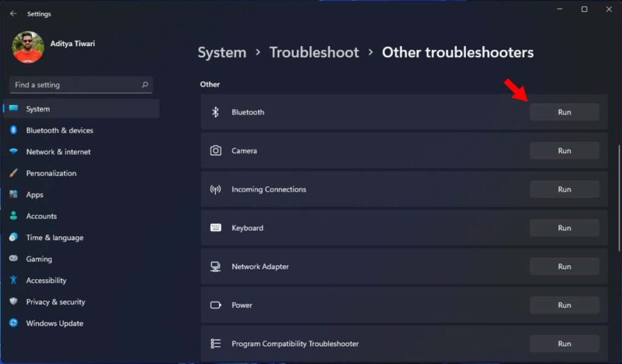Image resolution: width=622 pixels, height=364 pixels.
Task: Click the Camera troubleshooter icon
Action: [215, 150]
